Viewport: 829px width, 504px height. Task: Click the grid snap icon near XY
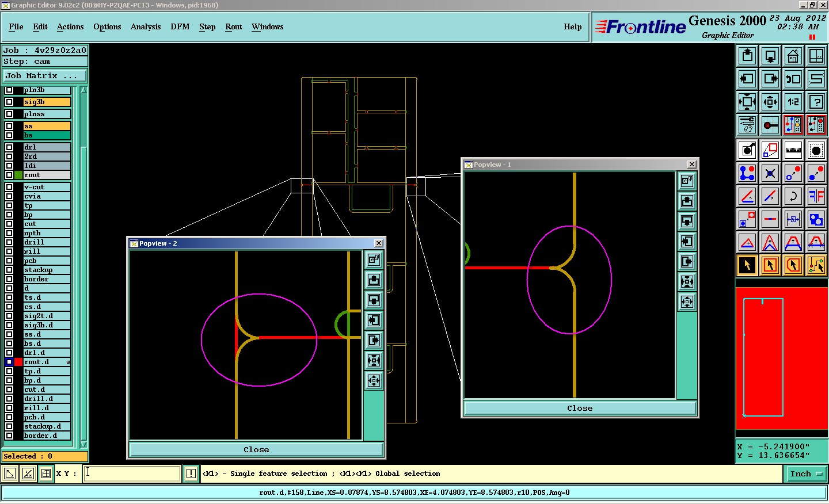[x=46, y=474]
